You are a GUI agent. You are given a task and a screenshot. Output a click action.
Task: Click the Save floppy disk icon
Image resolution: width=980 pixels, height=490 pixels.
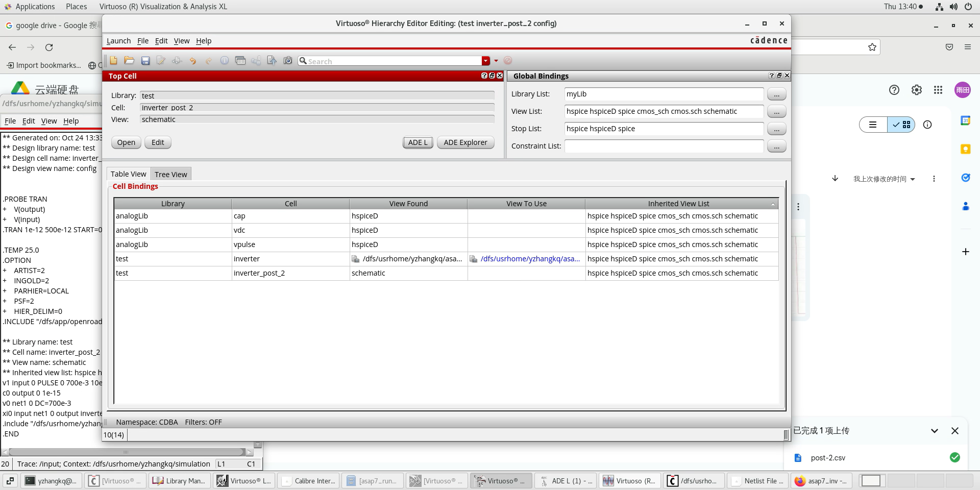(145, 61)
